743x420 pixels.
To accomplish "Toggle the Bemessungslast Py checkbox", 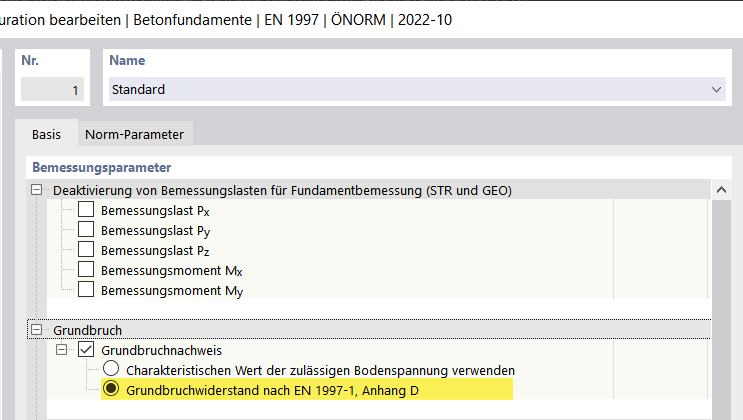I will pyautogui.click(x=86, y=230).
